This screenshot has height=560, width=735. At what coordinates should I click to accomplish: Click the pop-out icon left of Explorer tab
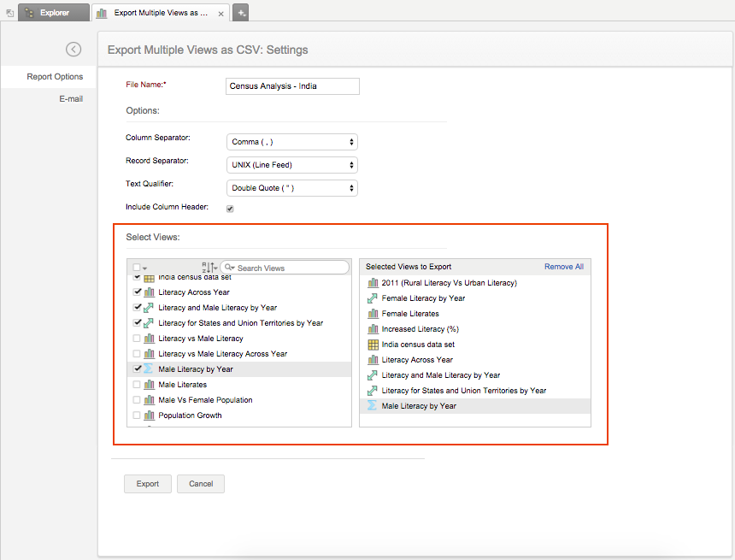(9, 14)
